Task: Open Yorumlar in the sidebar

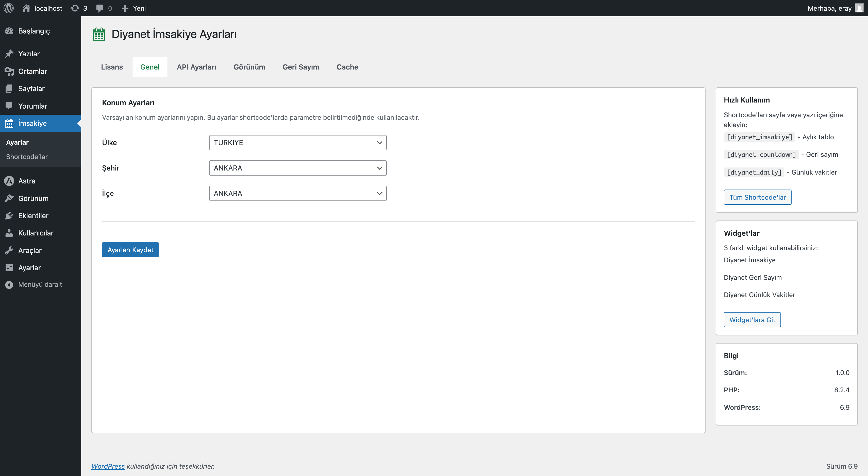Action: click(40, 106)
